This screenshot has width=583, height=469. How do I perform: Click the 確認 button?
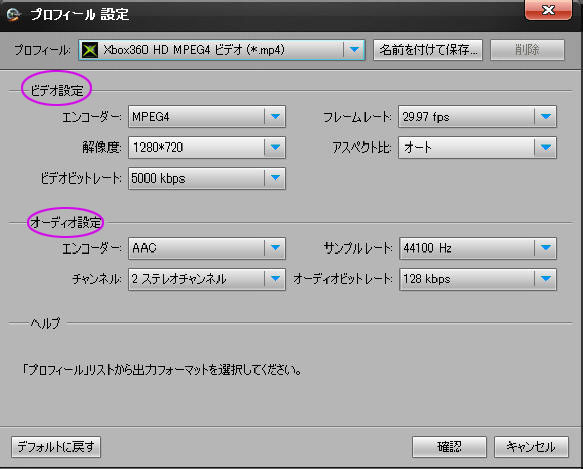[x=449, y=447]
